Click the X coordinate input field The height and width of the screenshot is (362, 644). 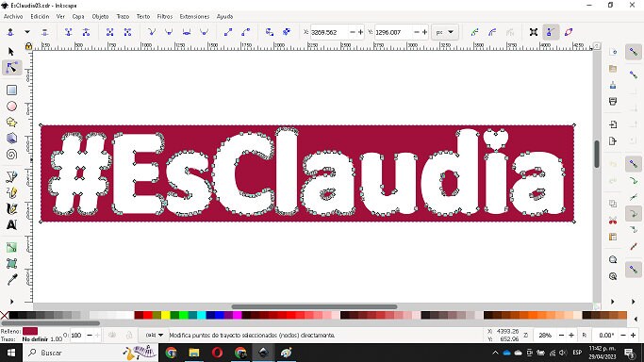coord(329,32)
